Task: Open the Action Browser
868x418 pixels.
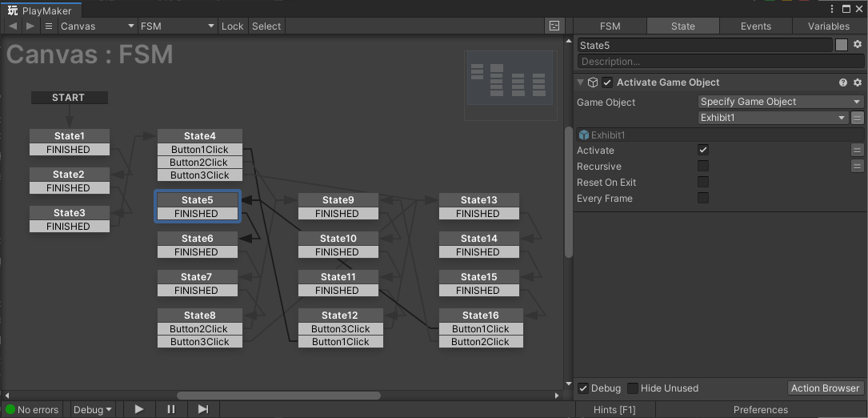Action: click(825, 388)
